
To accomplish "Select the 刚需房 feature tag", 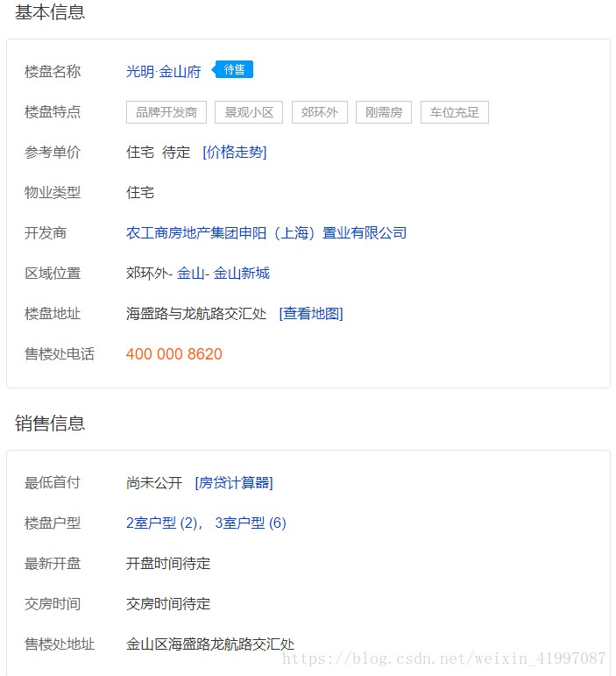I will (384, 112).
